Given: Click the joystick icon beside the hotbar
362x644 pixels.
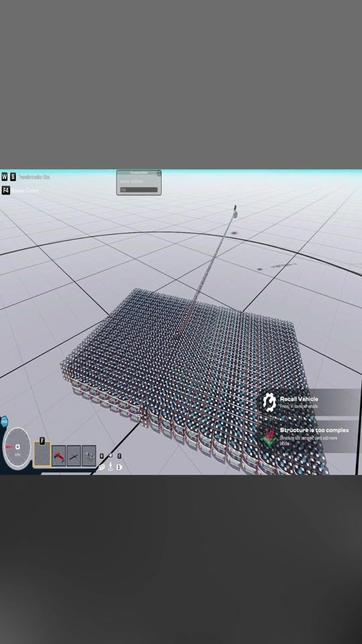Looking at the screenshot, I should click(111, 467).
